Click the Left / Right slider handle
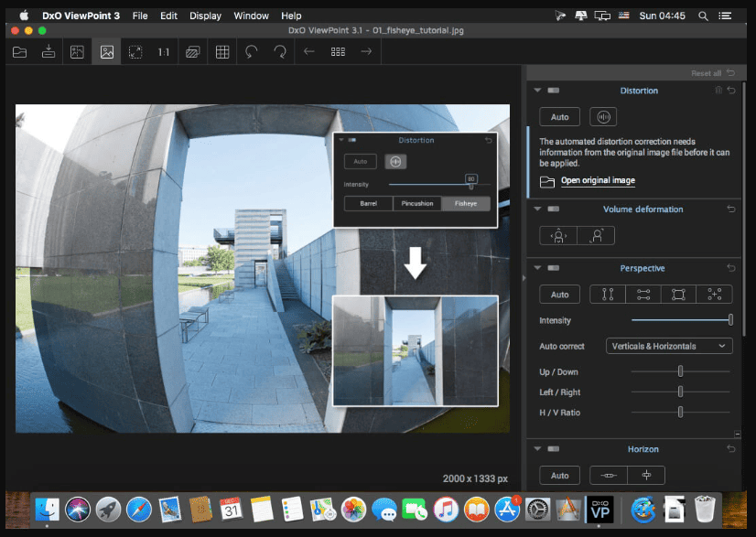The height and width of the screenshot is (537, 756). pyautogui.click(x=680, y=392)
